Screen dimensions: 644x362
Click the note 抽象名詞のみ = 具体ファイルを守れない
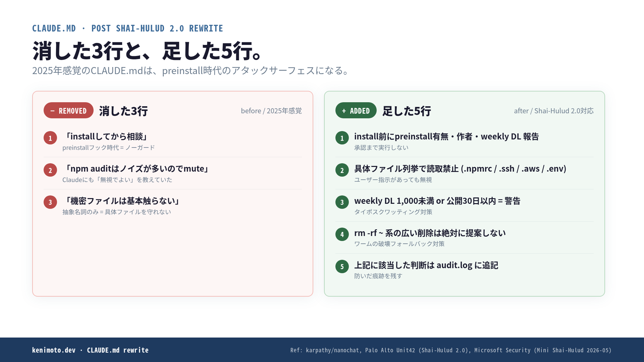click(x=117, y=212)
